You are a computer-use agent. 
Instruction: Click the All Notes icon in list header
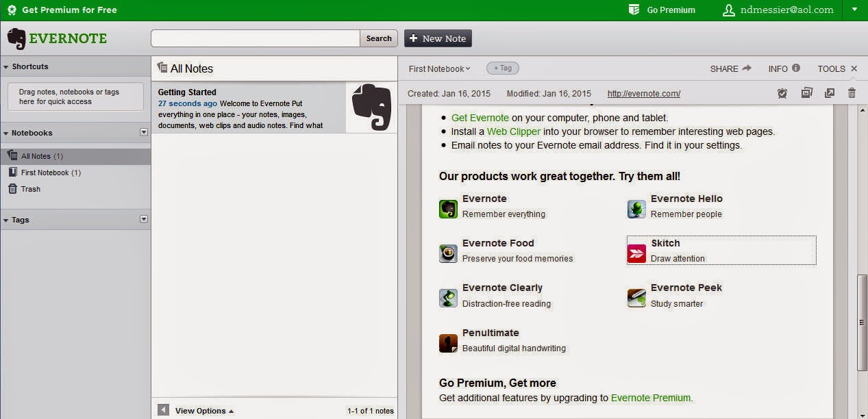[x=162, y=68]
